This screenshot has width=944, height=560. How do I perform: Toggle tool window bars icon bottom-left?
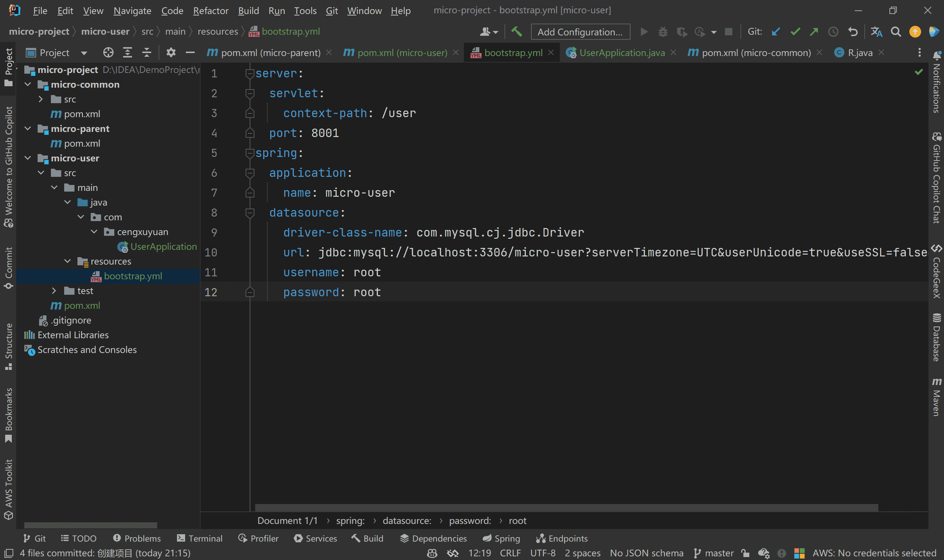tap(8, 553)
